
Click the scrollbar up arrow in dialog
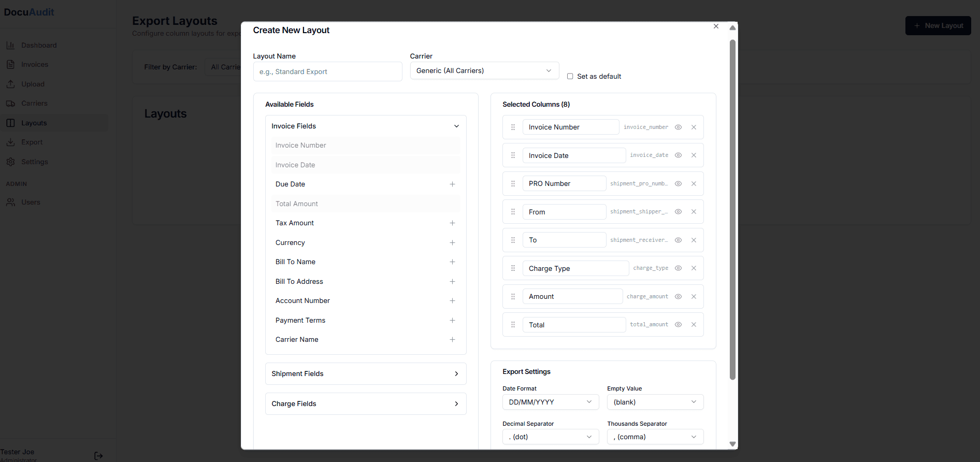(x=732, y=28)
